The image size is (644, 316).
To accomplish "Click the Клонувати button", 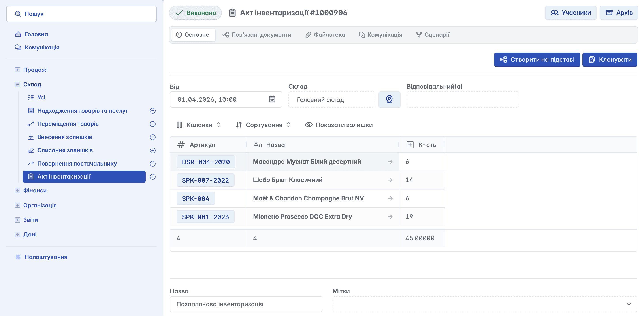I will pyautogui.click(x=610, y=60).
